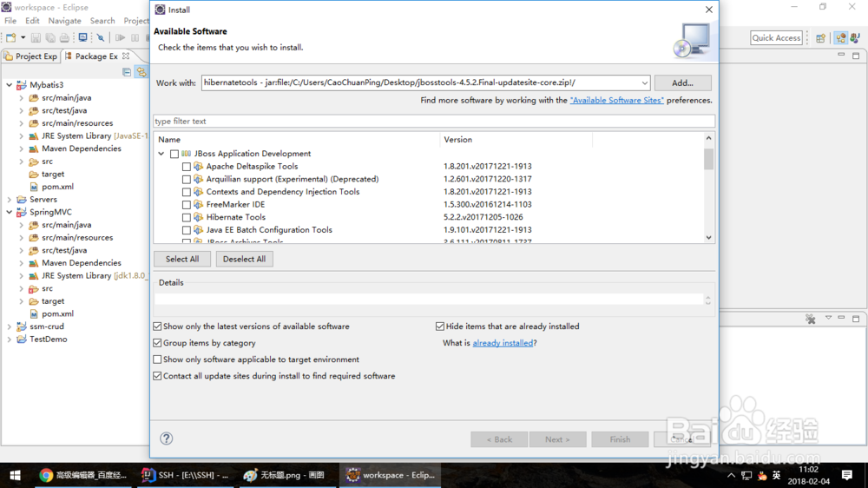Open the Navigate menu
Viewport: 868px width, 488px height.
64,21
